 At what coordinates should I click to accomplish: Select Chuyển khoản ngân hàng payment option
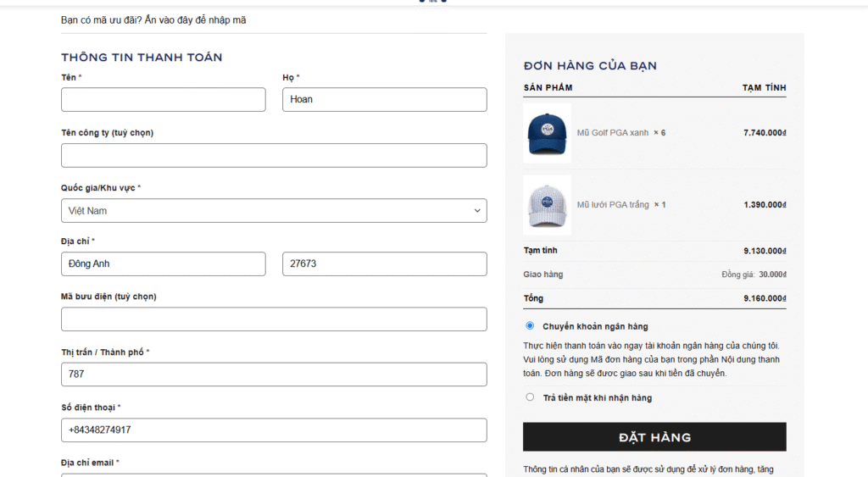point(531,325)
